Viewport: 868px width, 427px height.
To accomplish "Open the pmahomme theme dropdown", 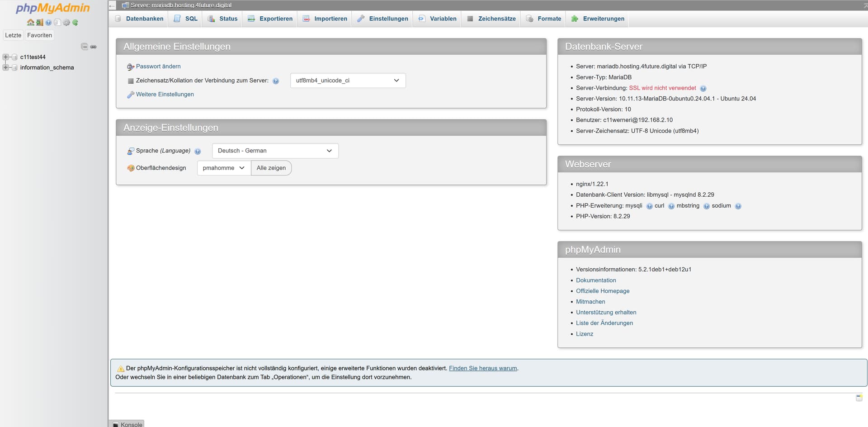I will pyautogui.click(x=223, y=168).
